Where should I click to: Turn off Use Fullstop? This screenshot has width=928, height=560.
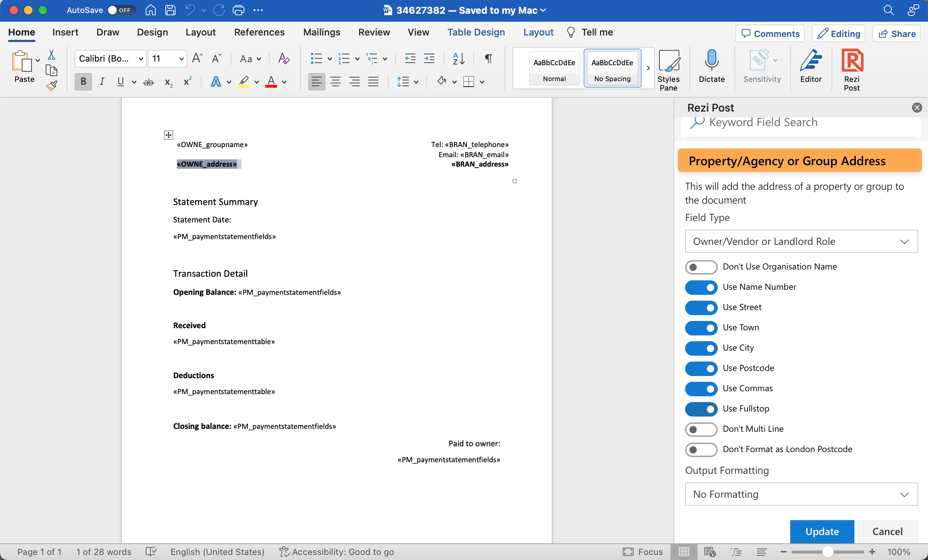(x=701, y=409)
